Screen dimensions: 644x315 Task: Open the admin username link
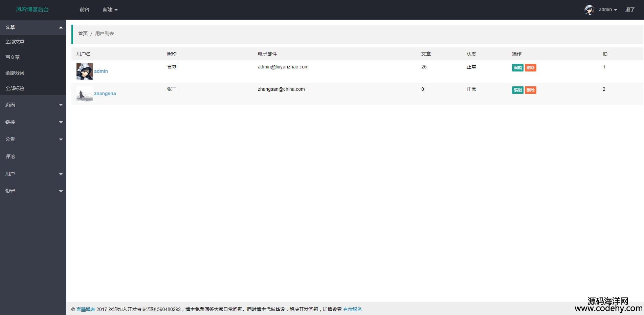(101, 71)
